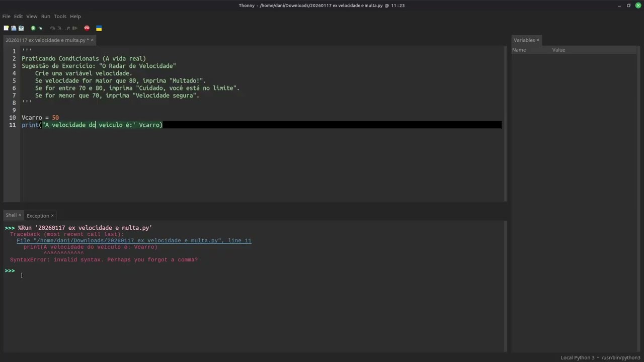Click the Value column header in Variables

[558, 50]
